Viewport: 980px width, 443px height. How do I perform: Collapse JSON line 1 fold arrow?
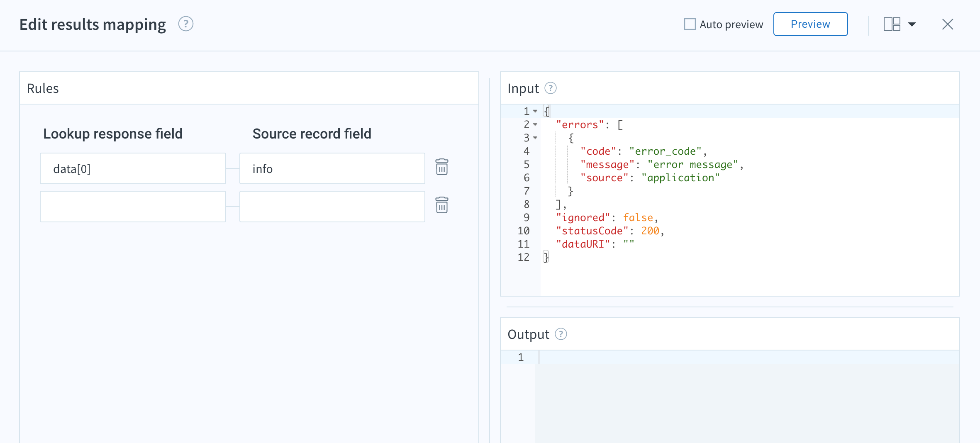(535, 111)
